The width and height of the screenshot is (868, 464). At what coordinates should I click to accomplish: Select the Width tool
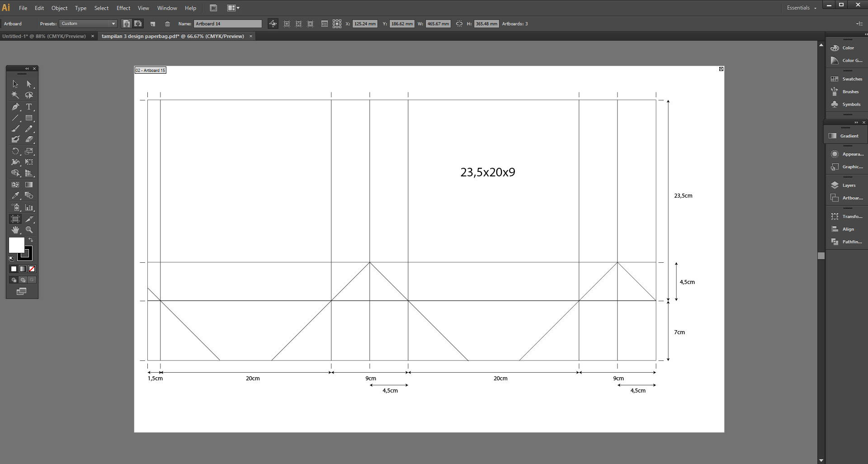(x=15, y=162)
